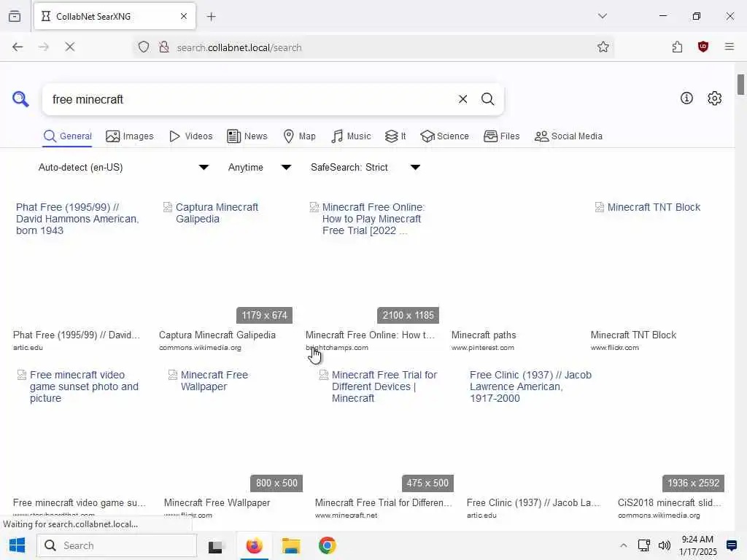The width and height of the screenshot is (747, 560).
Task: Open preferences gear icon
Action: [x=714, y=98]
